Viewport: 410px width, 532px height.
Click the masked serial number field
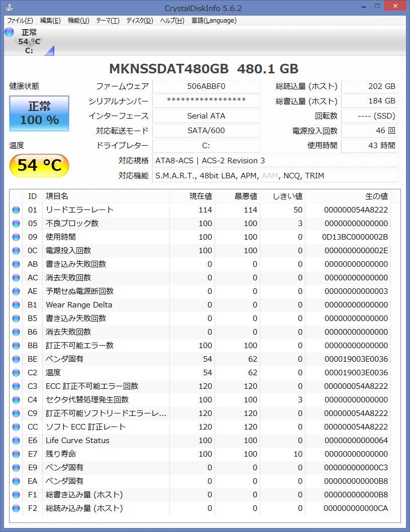206,101
